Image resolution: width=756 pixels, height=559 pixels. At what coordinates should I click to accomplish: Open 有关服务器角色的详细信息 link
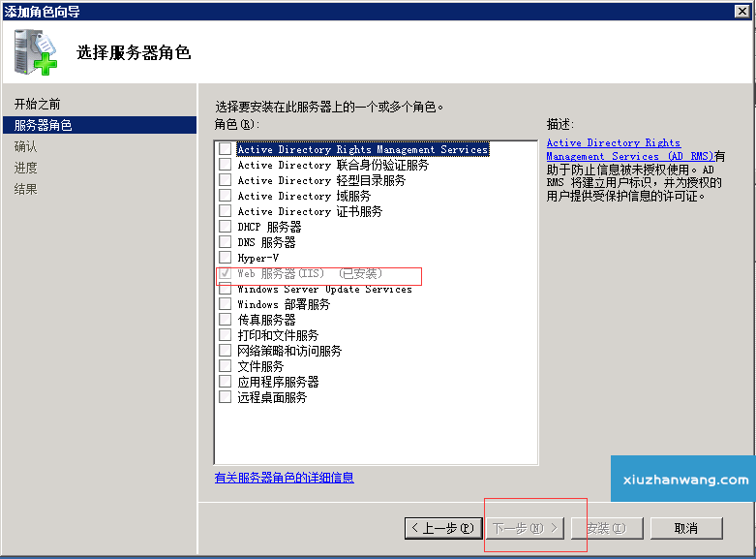pyautogui.click(x=284, y=478)
